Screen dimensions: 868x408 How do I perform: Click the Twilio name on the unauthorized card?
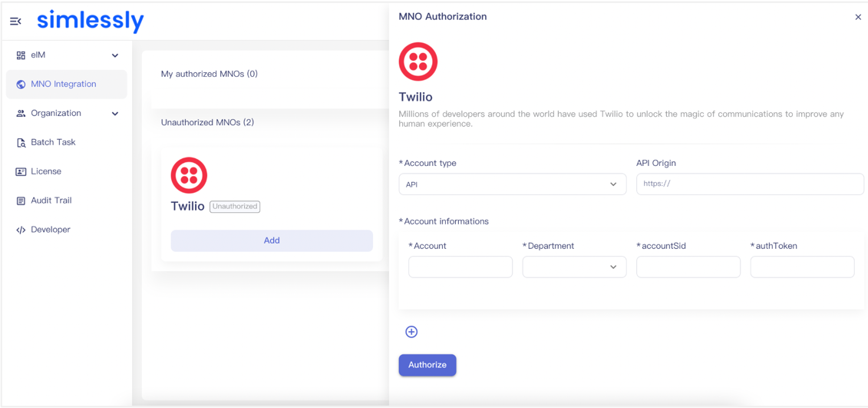point(188,206)
